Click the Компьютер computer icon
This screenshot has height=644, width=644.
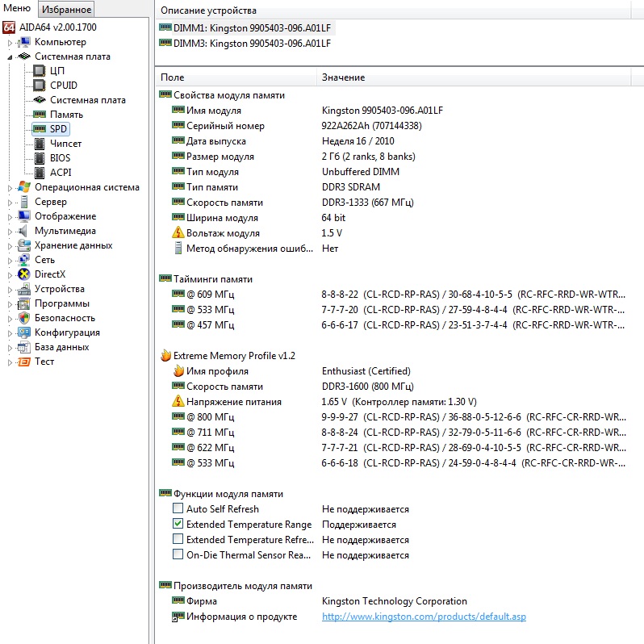pos(24,42)
